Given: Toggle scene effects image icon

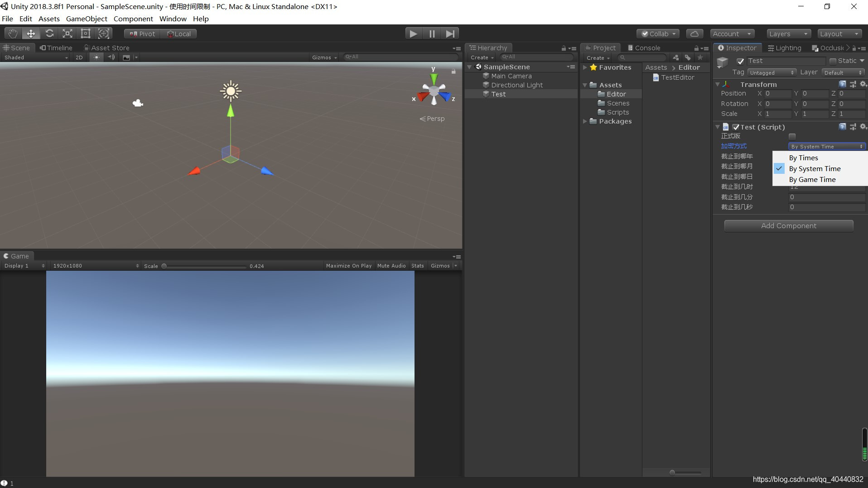Looking at the screenshot, I should click(126, 57).
